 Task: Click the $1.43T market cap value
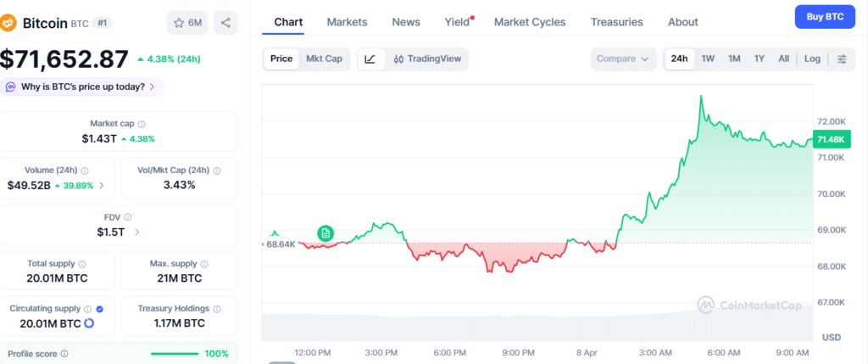pos(100,138)
